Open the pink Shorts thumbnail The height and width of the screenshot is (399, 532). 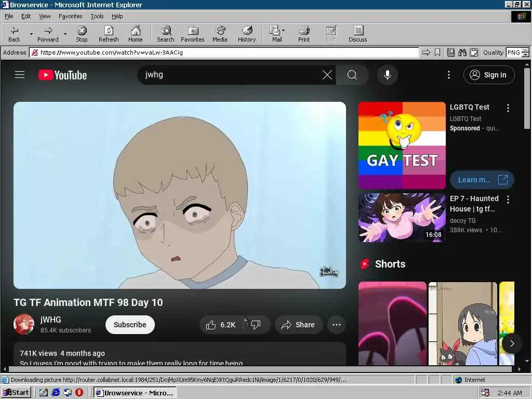tap(392, 324)
